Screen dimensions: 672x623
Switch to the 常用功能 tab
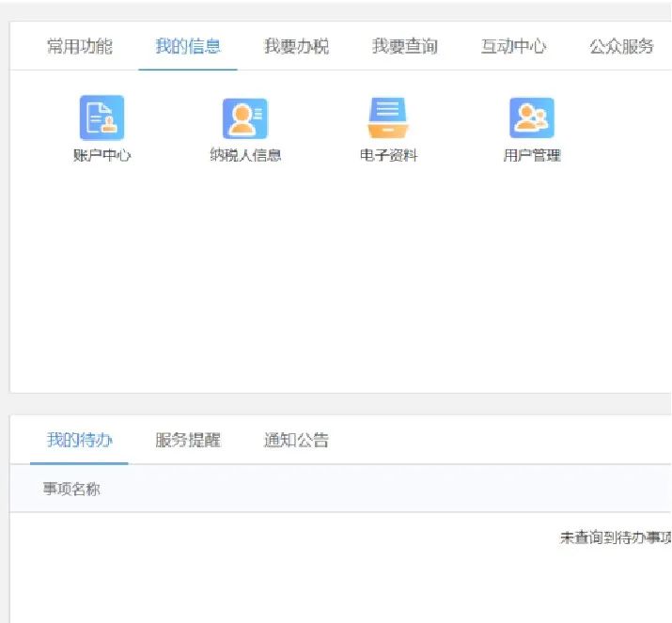pyautogui.click(x=80, y=46)
